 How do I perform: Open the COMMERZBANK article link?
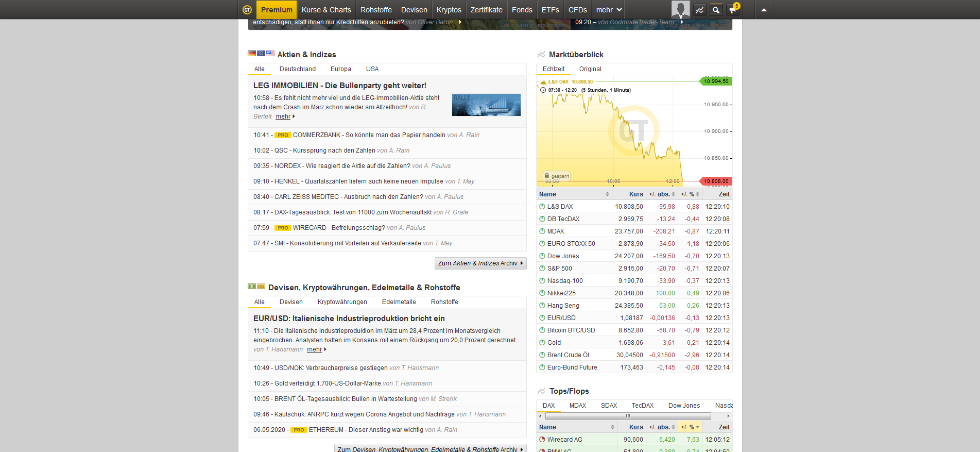[369, 135]
